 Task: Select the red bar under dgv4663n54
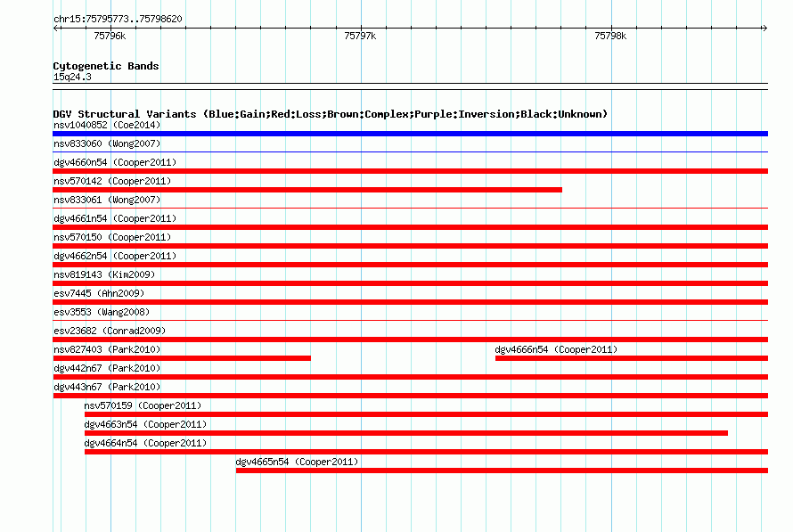(x=406, y=433)
